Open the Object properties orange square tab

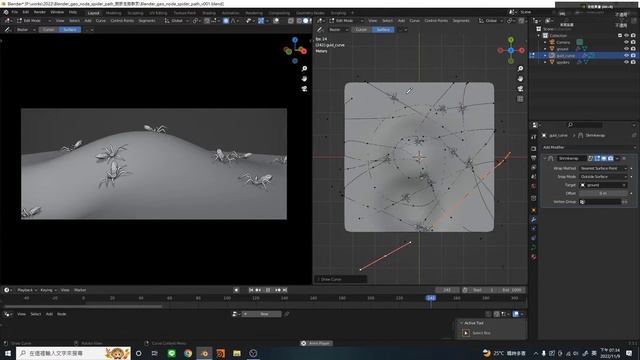[x=533, y=210]
